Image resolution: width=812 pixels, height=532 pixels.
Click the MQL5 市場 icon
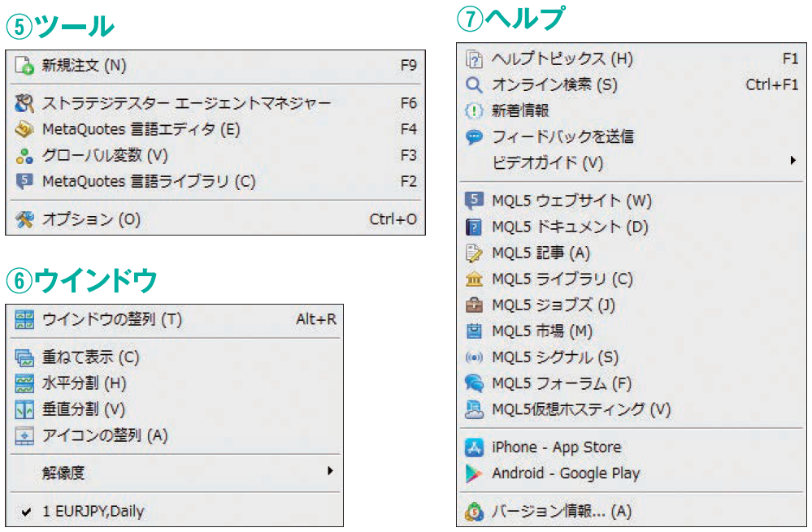tap(474, 331)
